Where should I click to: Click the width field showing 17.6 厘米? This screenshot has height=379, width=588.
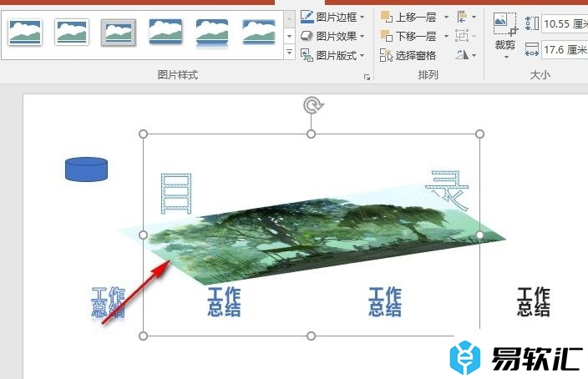(565, 49)
